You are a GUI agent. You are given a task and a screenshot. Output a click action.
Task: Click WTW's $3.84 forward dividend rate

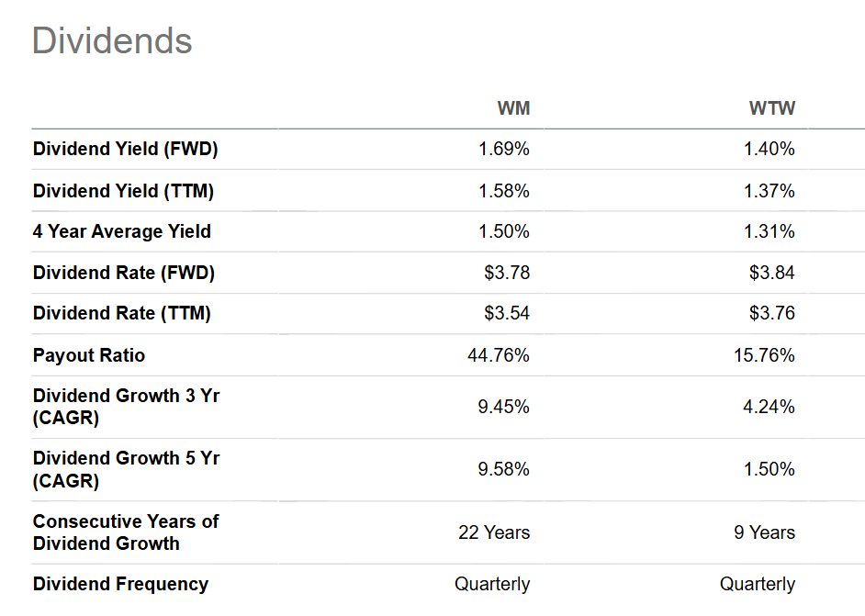pos(771,273)
